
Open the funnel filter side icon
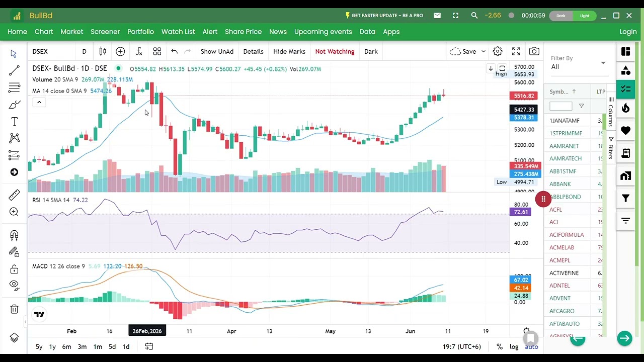point(626,198)
